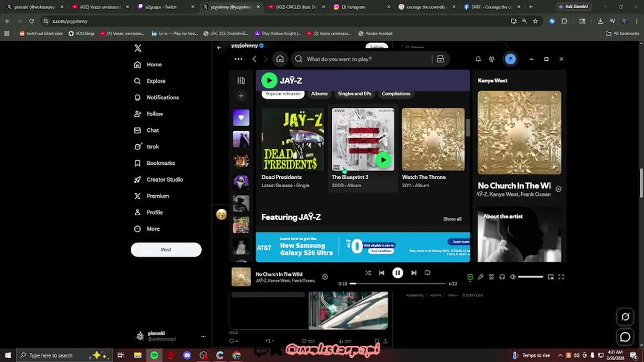Play JAY-Z artist with the green button

coord(269,80)
